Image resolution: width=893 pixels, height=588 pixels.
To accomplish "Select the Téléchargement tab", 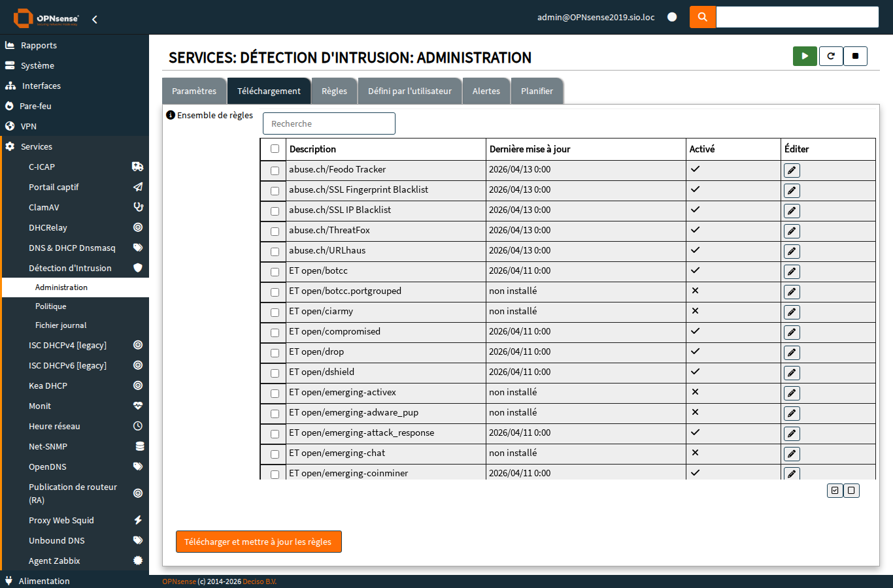I will [x=269, y=91].
